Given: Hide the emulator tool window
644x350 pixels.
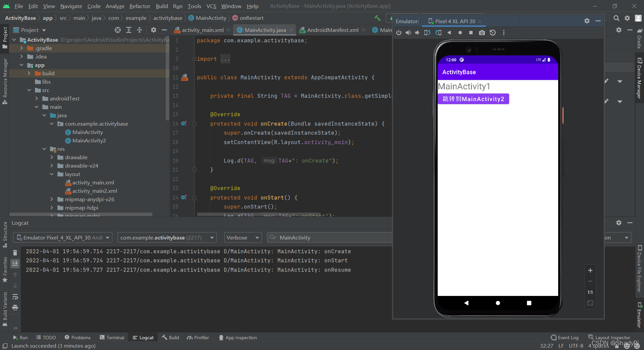Looking at the screenshot, I should (x=598, y=21).
